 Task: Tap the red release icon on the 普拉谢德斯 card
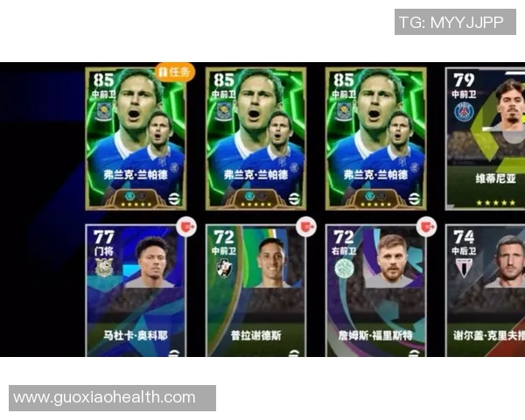coord(306,227)
